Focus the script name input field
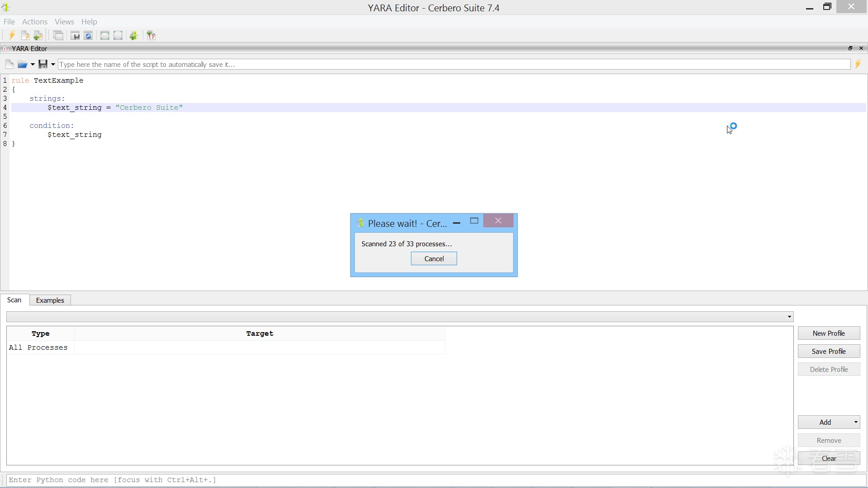 453,64
